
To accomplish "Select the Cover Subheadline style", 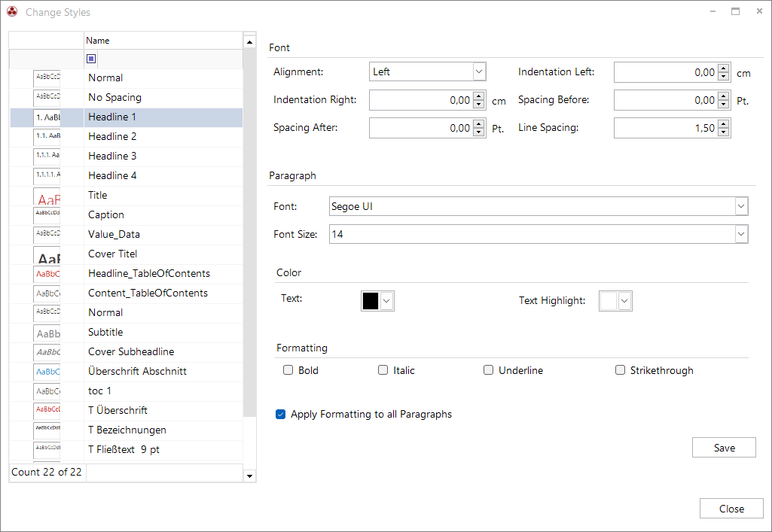I will (x=126, y=352).
